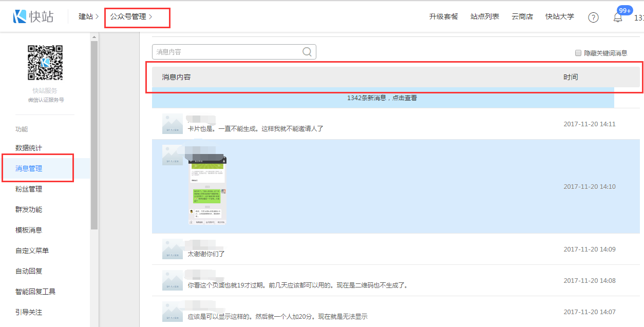Viewport: 644px width, 327px height.
Task: Open notifications bell icon
Action: [618, 17]
